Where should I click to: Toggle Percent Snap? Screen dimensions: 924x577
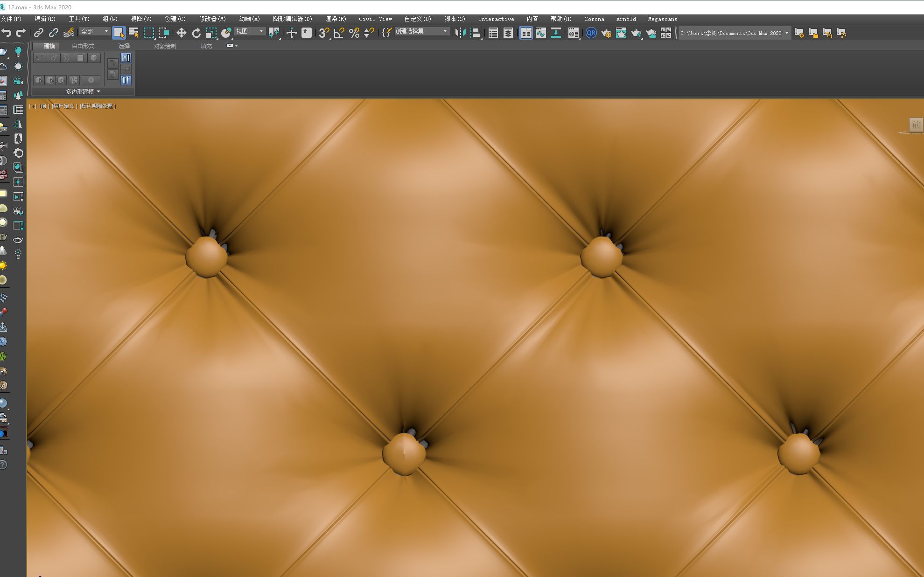[354, 33]
